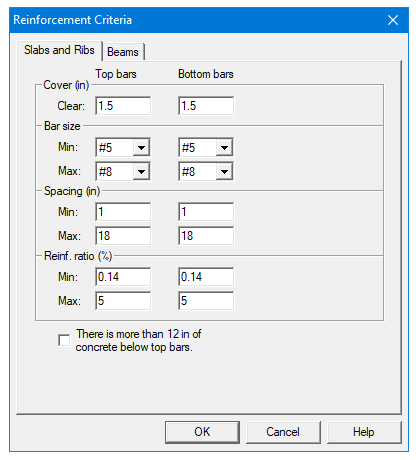The height and width of the screenshot is (460, 419).
Task: Open Top bars Min bar size dropdown
Action: [123, 147]
